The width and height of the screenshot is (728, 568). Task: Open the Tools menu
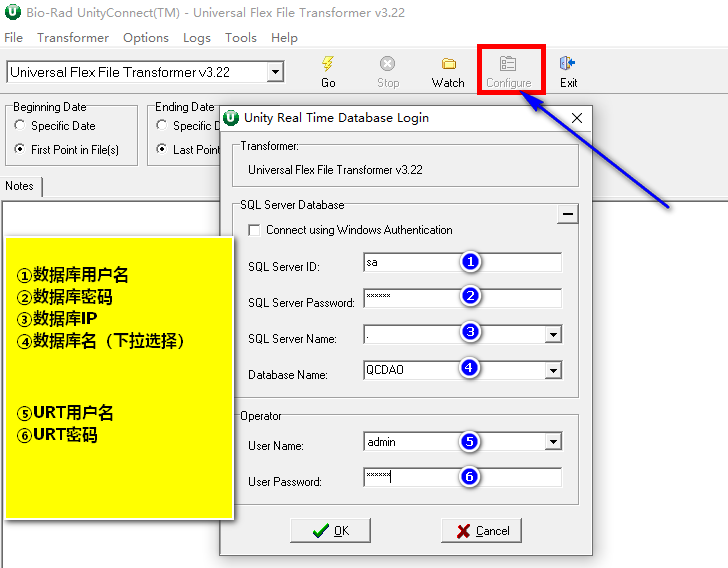tap(241, 38)
